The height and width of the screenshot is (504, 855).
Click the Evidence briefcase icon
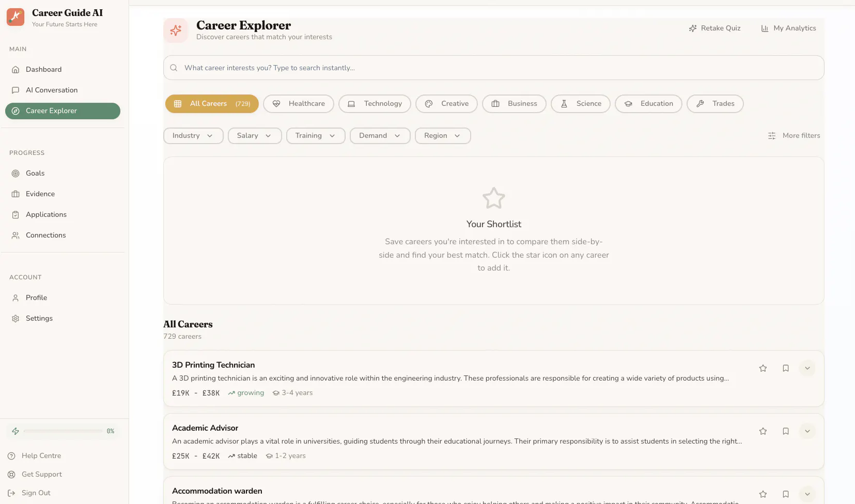[15, 194]
